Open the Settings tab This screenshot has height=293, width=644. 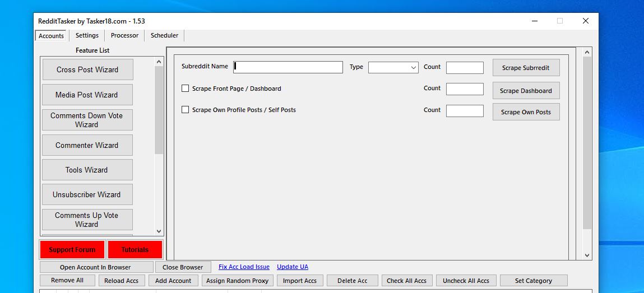click(87, 35)
